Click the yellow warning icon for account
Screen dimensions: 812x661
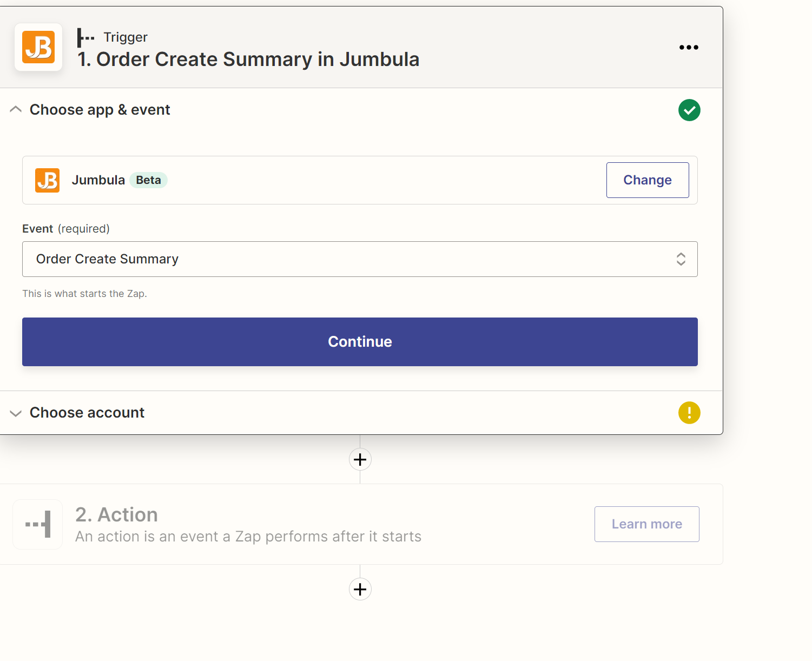click(x=689, y=413)
